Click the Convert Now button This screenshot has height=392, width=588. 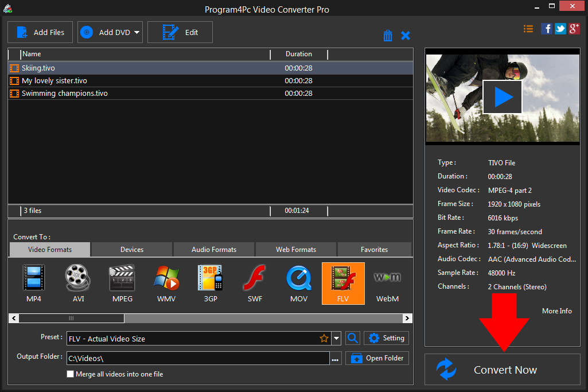pyautogui.click(x=503, y=370)
